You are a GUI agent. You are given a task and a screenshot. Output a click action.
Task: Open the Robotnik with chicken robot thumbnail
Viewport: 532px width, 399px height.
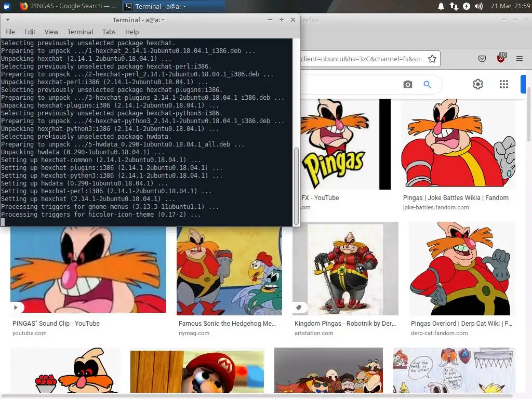pos(229,271)
